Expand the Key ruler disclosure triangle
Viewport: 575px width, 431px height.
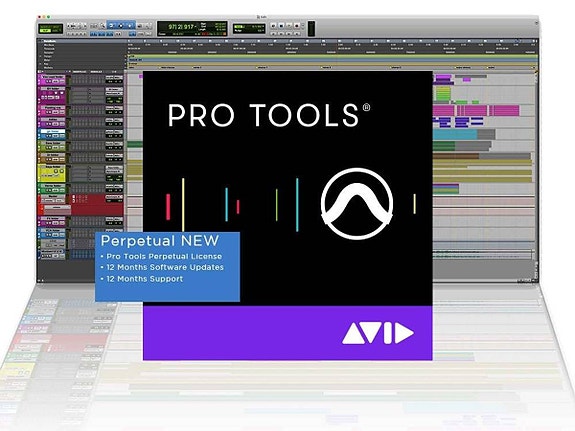(x=40, y=64)
